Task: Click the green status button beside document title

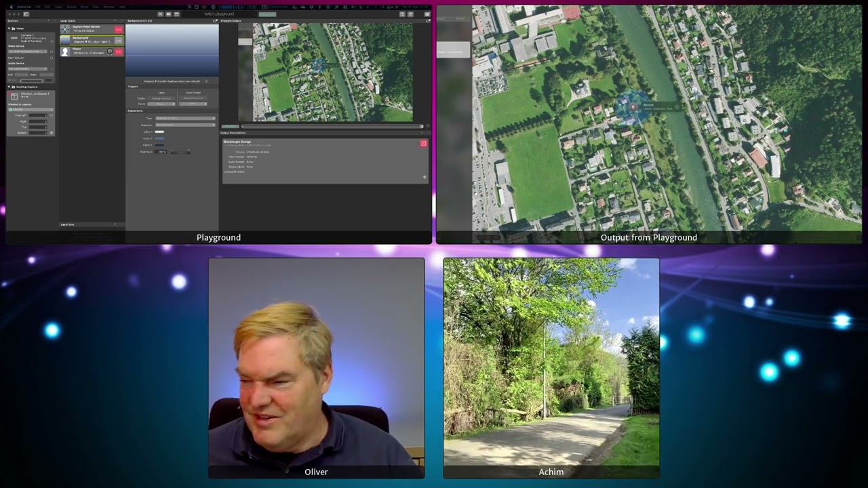Action: pos(267,14)
